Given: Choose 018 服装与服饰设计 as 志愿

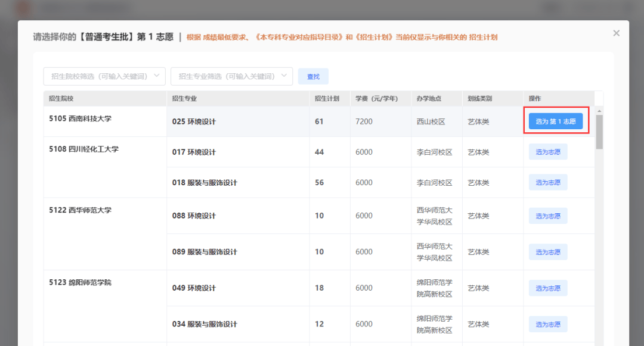Looking at the screenshot, I should point(547,182).
